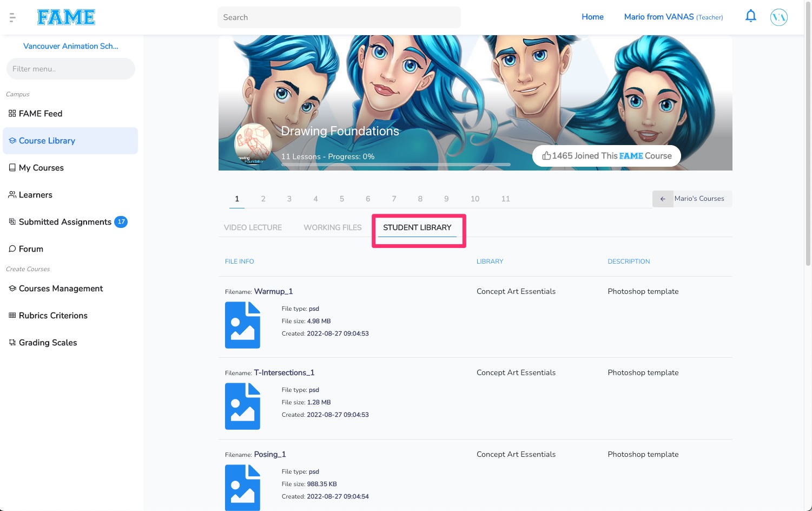The width and height of the screenshot is (812, 511).
Task: Open My Courses menu item
Action: click(x=70, y=167)
